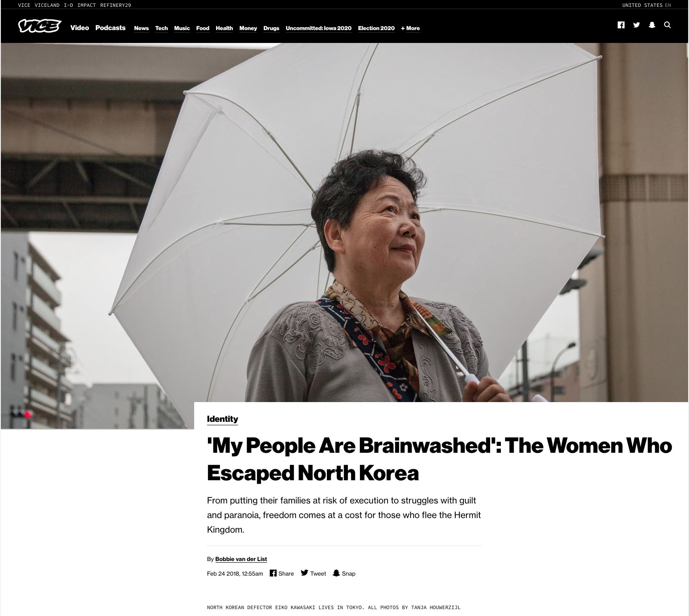Open VICE Snapchat icon in header
This screenshot has width=689, height=616.
(x=652, y=25)
